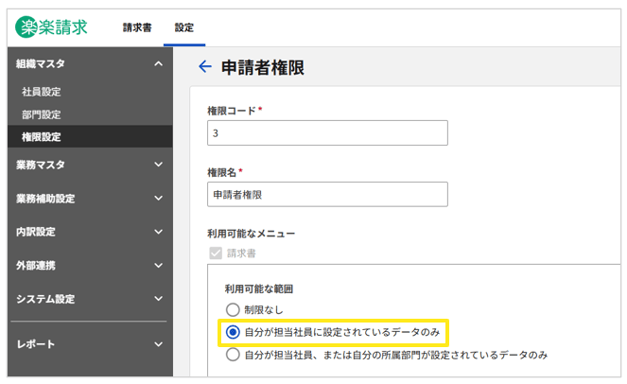
Task: Open 部門設定 in the sidebar
Action: 41,114
